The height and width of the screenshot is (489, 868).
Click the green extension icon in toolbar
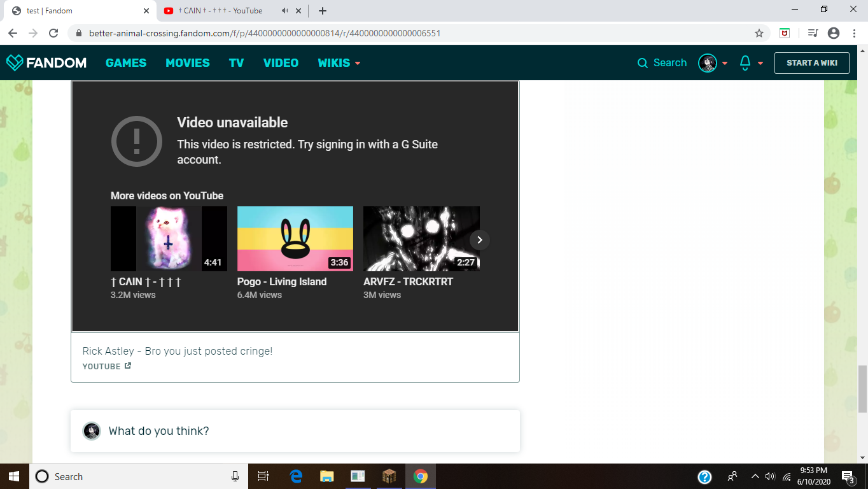(785, 33)
